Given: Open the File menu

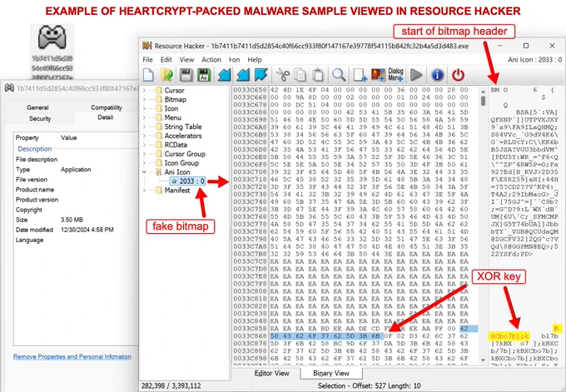Looking at the screenshot, I should [x=147, y=60].
